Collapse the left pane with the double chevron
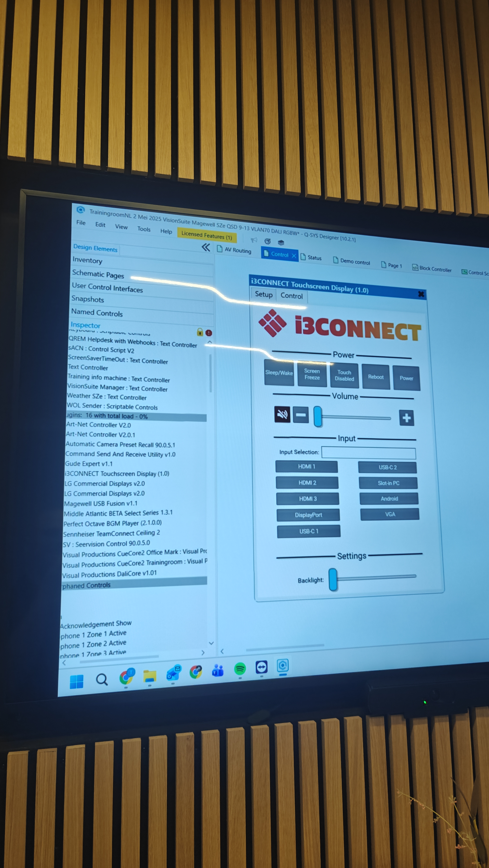 (206, 248)
